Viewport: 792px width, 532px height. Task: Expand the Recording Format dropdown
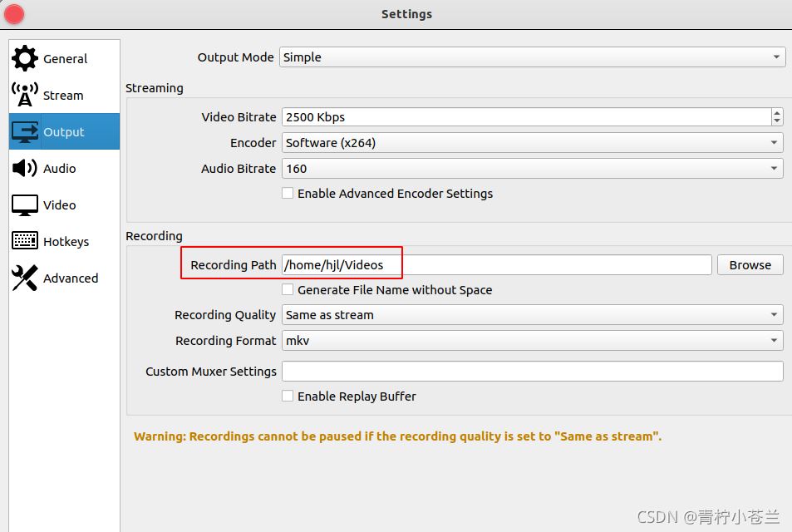(532, 340)
